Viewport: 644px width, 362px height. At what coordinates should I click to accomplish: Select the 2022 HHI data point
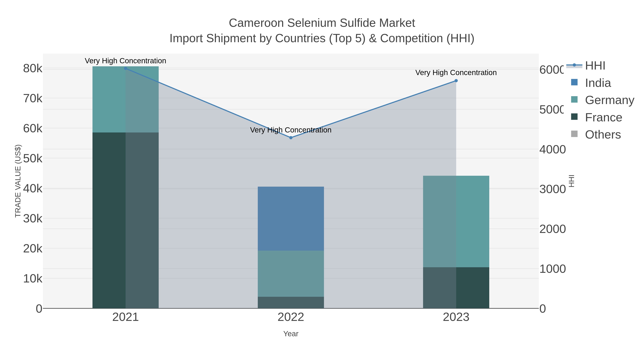pyautogui.click(x=291, y=138)
